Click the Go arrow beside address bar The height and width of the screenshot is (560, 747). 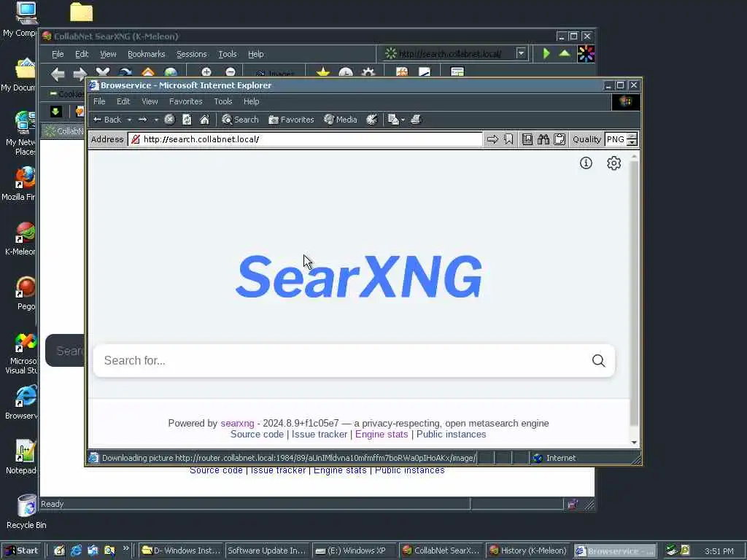[492, 139]
